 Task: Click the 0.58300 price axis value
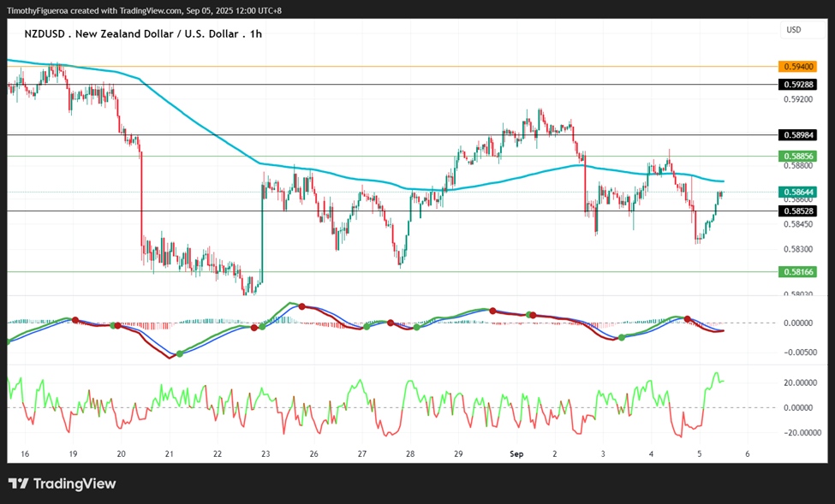[x=798, y=249]
